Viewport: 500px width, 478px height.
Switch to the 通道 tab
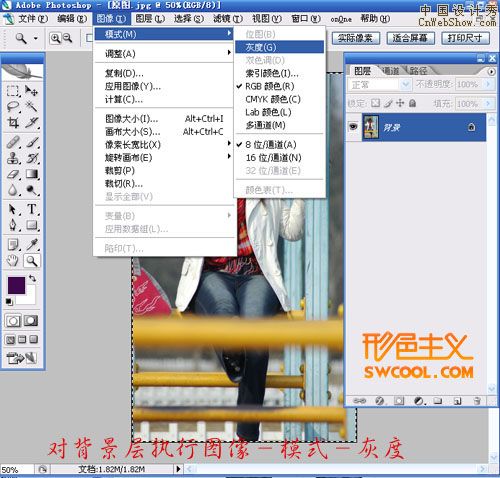point(390,71)
